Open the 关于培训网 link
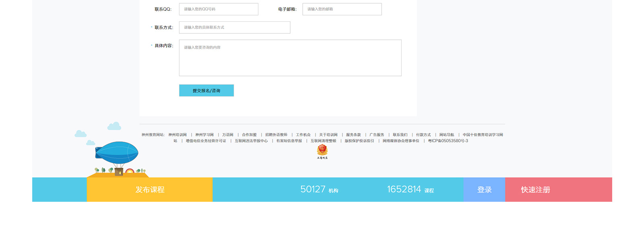The height and width of the screenshot is (246, 644). click(x=328, y=135)
